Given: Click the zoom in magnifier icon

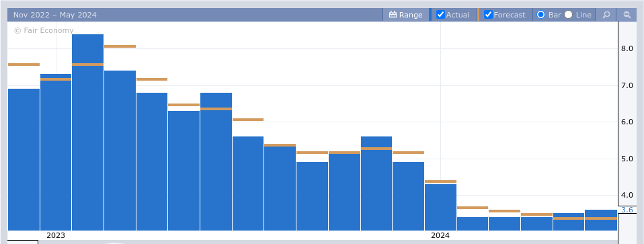Looking at the screenshot, I should tap(606, 15).
